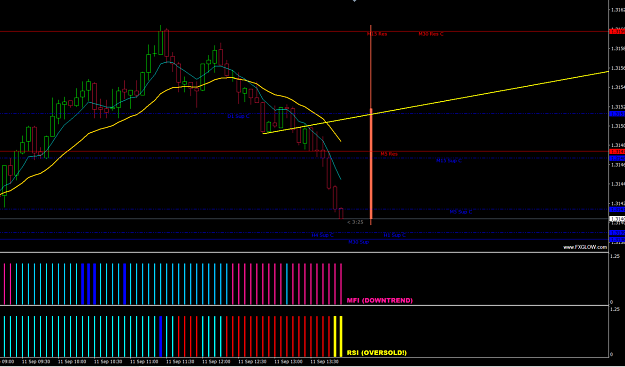Select the 'MFI (DOWNTREND)' indicator label
The height and width of the screenshot is (367, 625).
pyautogui.click(x=379, y=300)
